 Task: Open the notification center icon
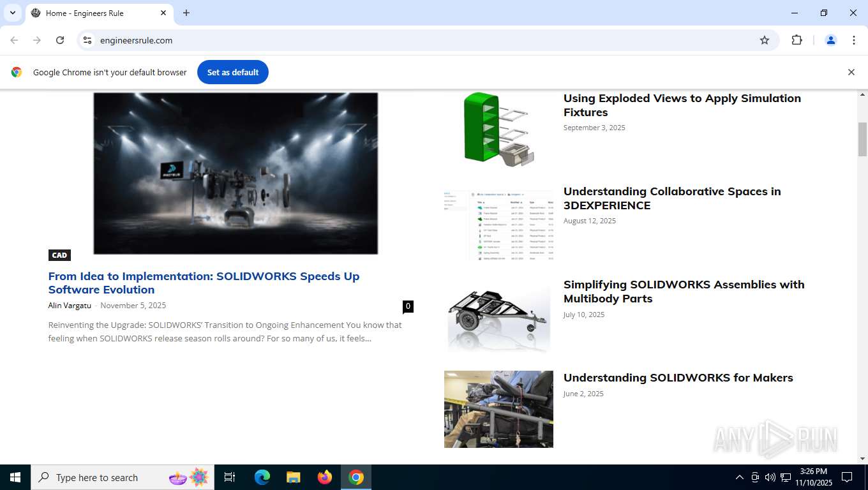point(847,477)
